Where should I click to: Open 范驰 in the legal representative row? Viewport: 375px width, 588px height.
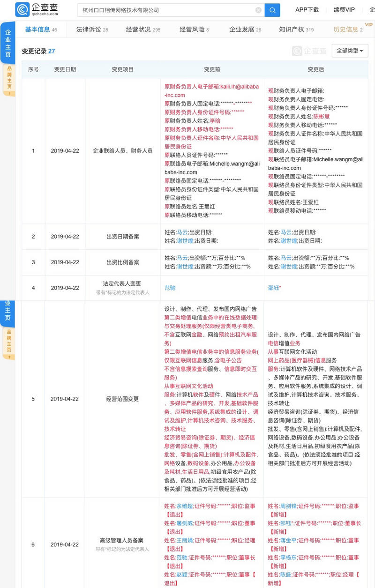170,288
